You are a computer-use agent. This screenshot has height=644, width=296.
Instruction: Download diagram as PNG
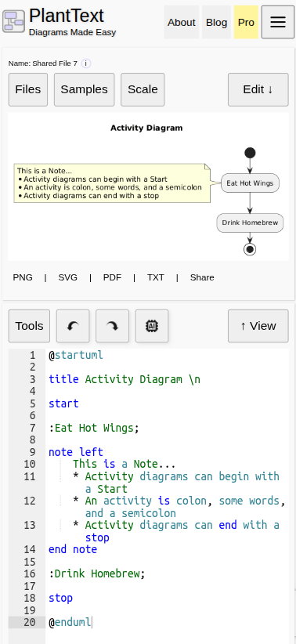[x=23, y=277]
